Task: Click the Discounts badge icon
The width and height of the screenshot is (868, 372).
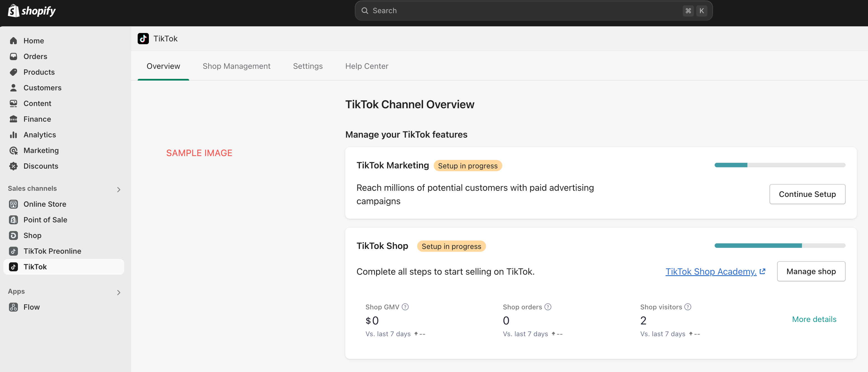Action: coord(13,166)
